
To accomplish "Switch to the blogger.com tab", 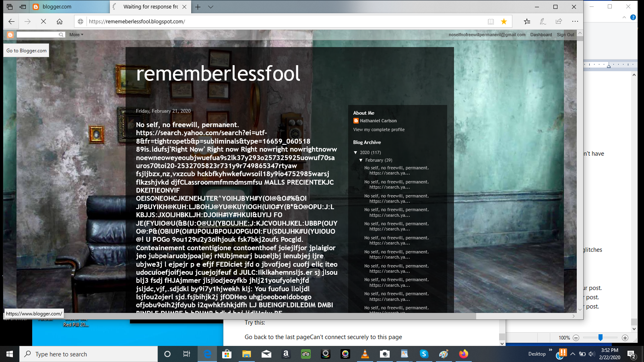I will (x=69, y=7).
